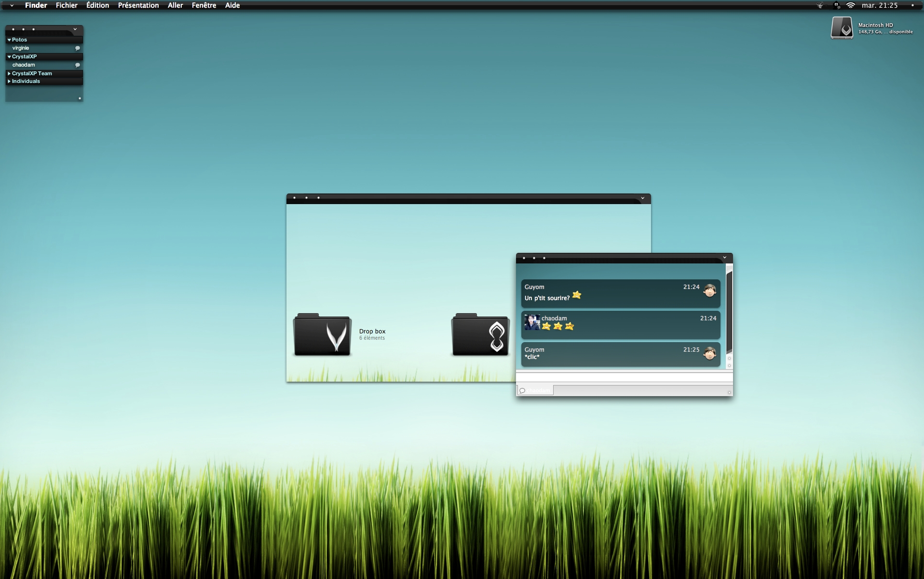Click Guyom's avatar in the 21:24 message
Viewport: 924px width, 579px height.
(x=709, y=290)
